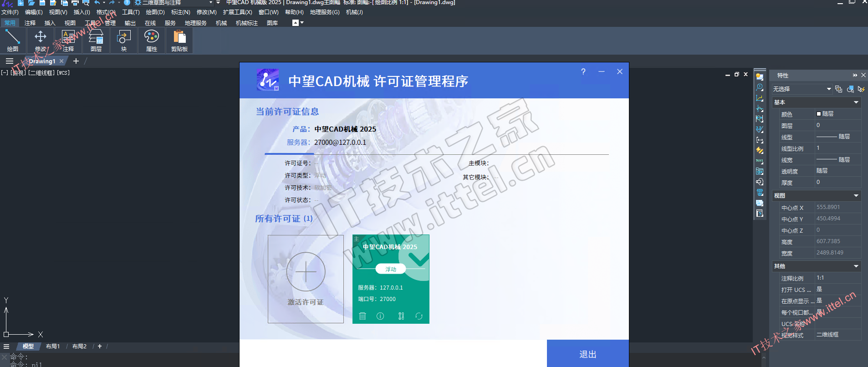Switch to the 机械标注 ribbon tab
This screenshot has width=868, height=367.
pyautogui.click(x=247, y=23)
